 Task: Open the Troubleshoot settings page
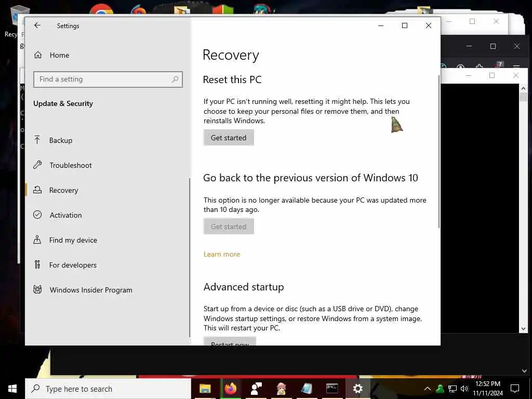click(71, 165)
